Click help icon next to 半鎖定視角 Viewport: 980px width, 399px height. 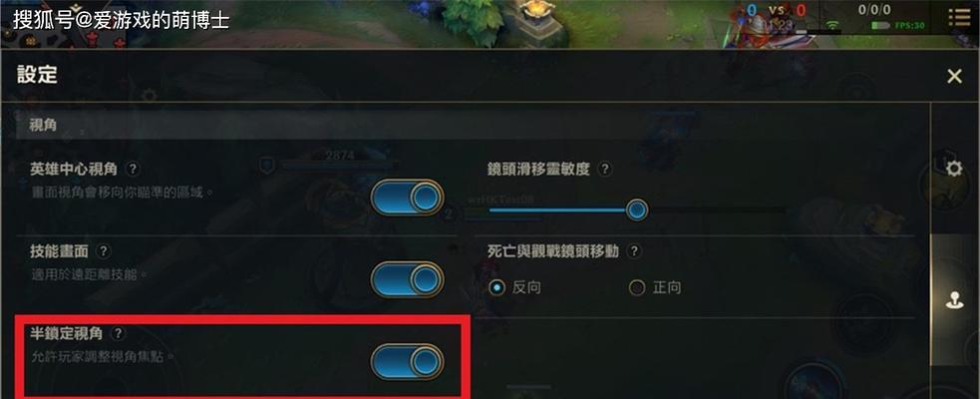[x=118, y=334]
